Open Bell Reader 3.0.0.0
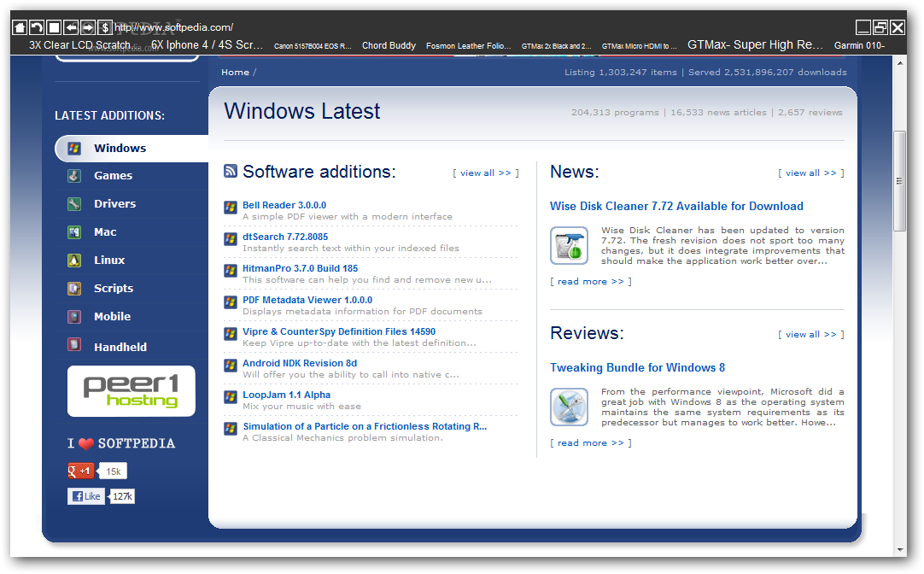The image size is (924, 574). 284,205
